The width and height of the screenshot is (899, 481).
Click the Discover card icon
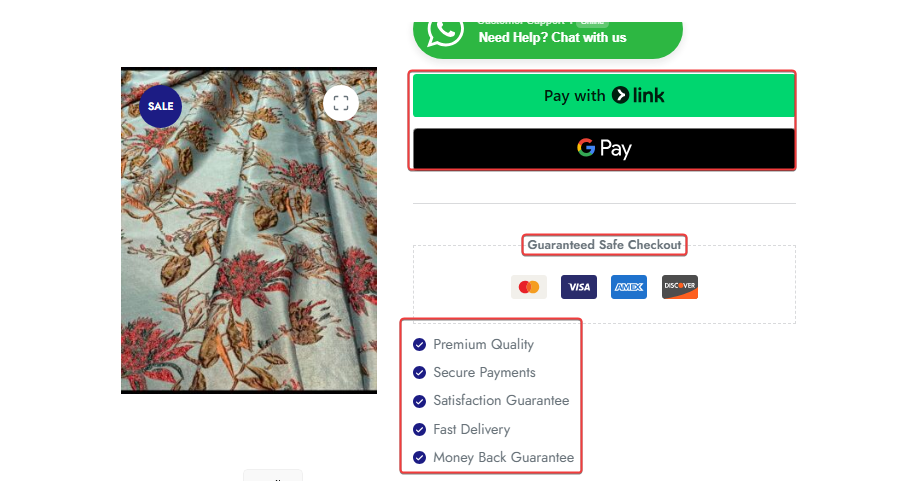[679, 287]
